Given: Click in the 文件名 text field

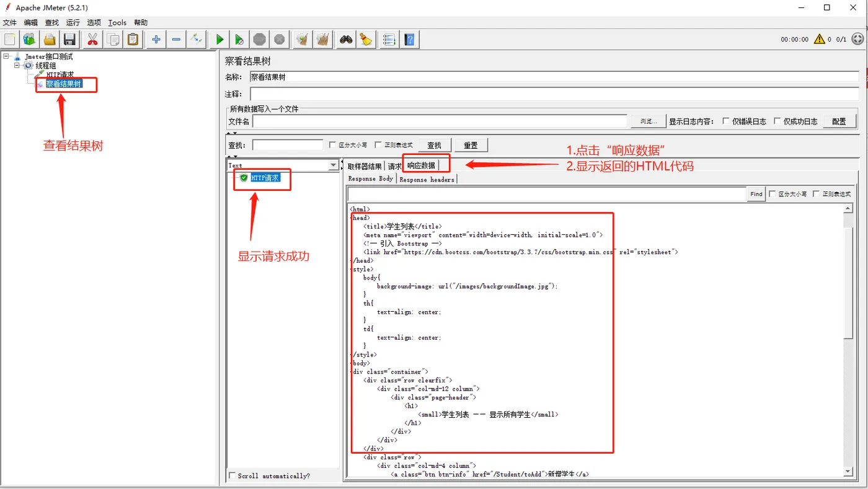Looking at the screenshot, I should click(x=440, y=121).
